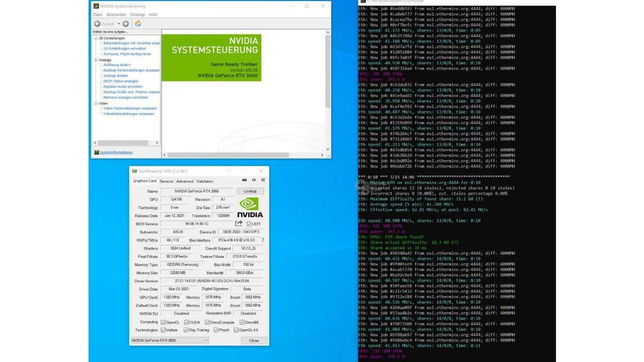Click the home icon in NVIDIA toolbar
The image size is (644, 362).
click(x=138, y=24)
